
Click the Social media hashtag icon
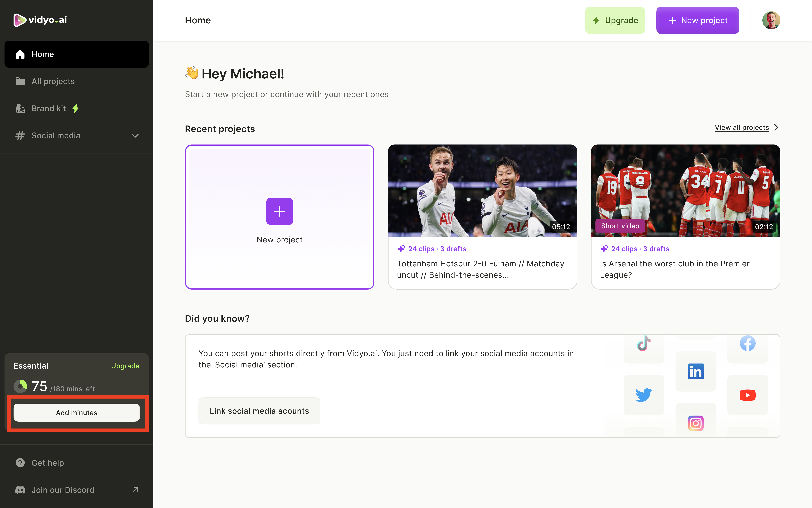pyautogui.click(x=20, y=135)
